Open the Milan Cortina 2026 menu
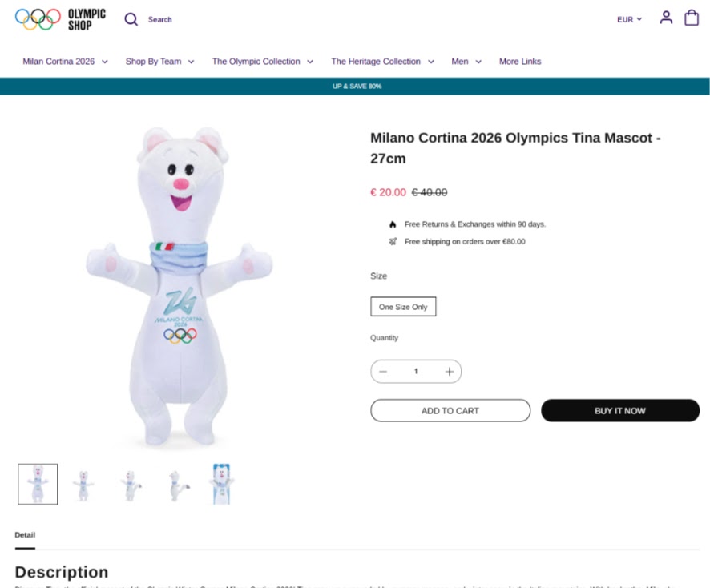710x588 pixels. coord(64,61)
